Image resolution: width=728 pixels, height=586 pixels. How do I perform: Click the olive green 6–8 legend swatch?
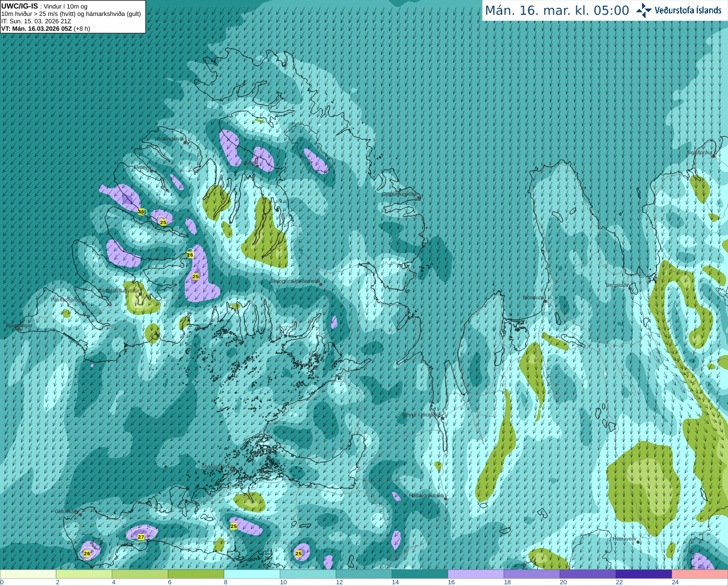pos(196,574)
